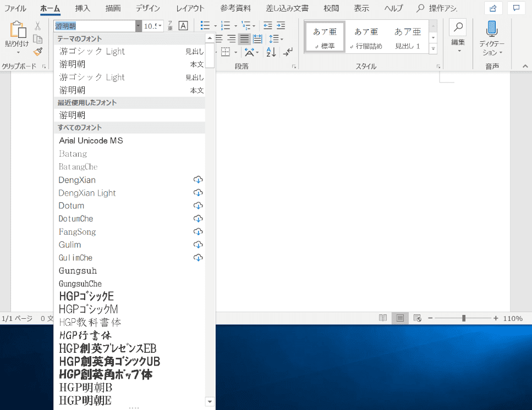
Task: Click the Paste (貼り付け) clipboard icon
Action: tap(18, 29)
